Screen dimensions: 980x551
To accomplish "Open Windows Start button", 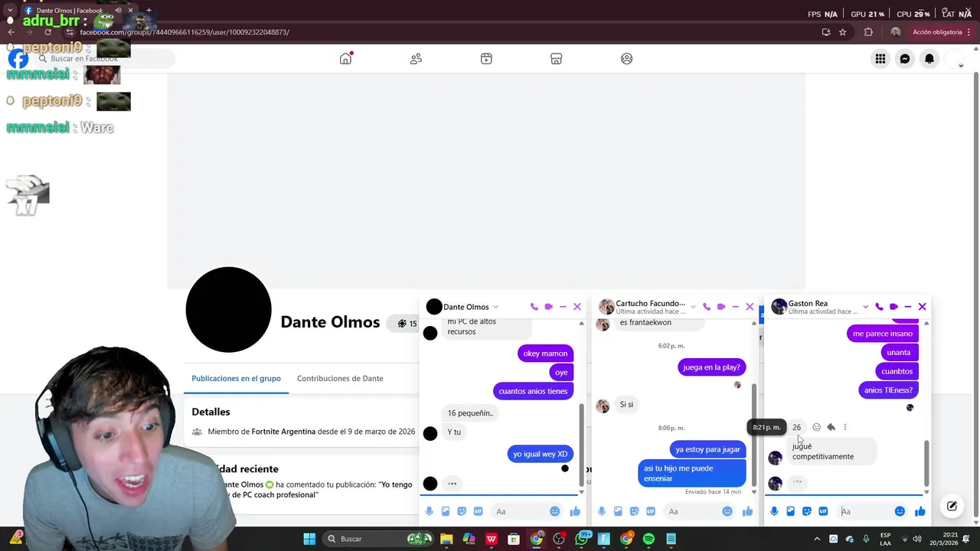I will tap(309, 539).
